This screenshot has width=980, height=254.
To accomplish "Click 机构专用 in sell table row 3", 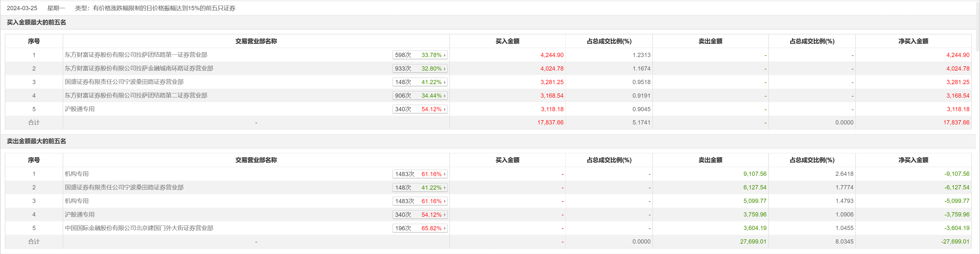I will [x=76, y=201].
